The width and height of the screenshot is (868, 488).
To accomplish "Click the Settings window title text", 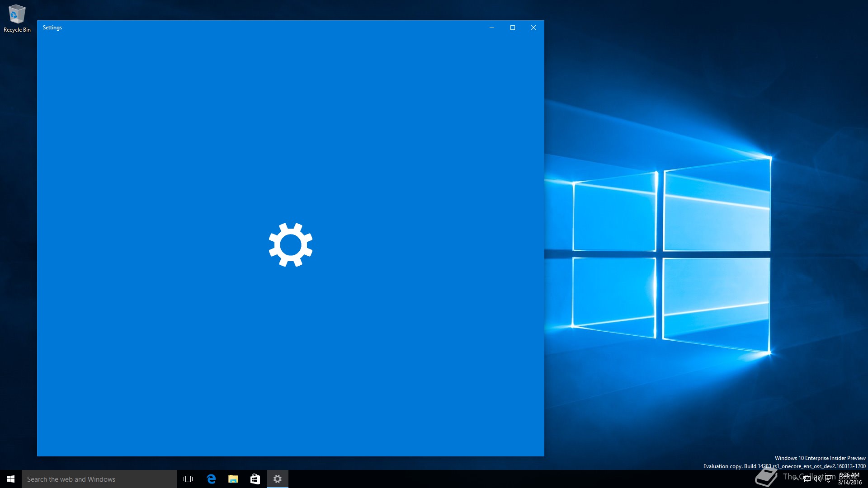I will [52, 28].
